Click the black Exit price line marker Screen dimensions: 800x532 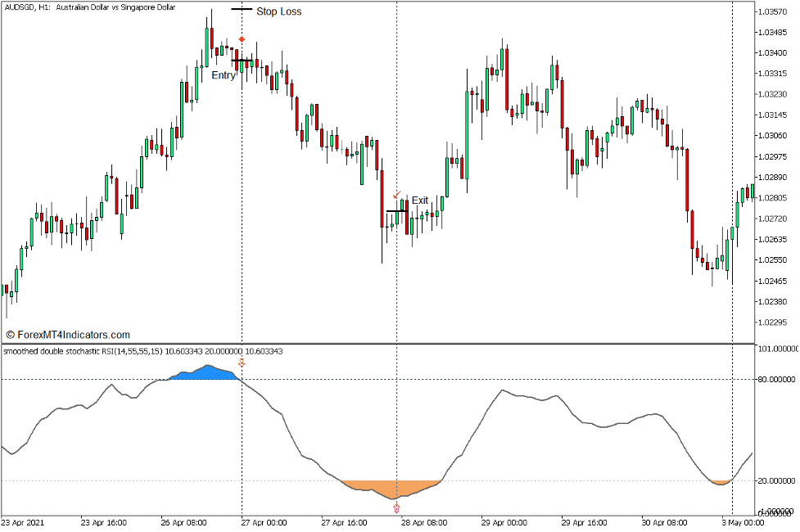click(x=396, y=211)
